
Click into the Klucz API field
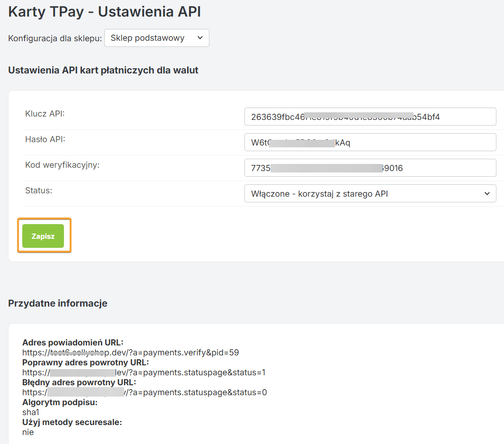point(370,117)
